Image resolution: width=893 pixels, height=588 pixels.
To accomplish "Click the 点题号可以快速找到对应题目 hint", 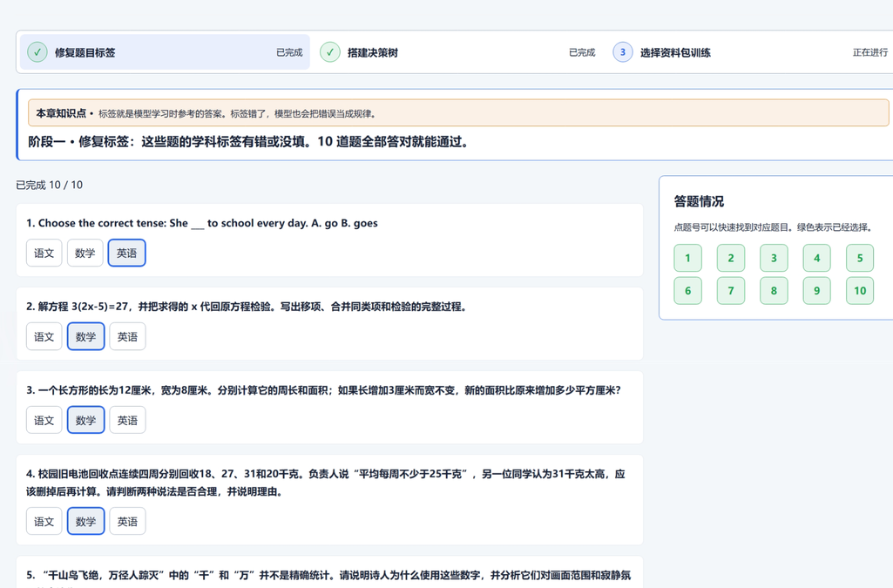I will [774, 227].
